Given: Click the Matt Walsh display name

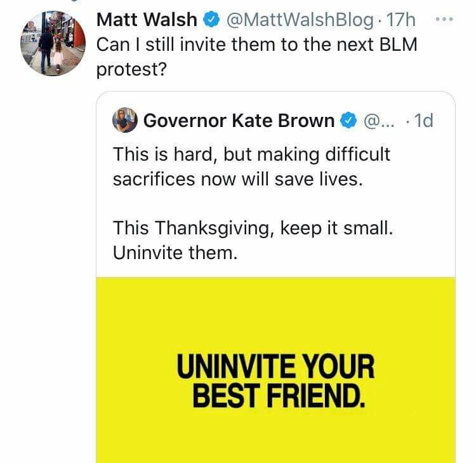Looking at the screenshot, I should (x=147, y=20).
